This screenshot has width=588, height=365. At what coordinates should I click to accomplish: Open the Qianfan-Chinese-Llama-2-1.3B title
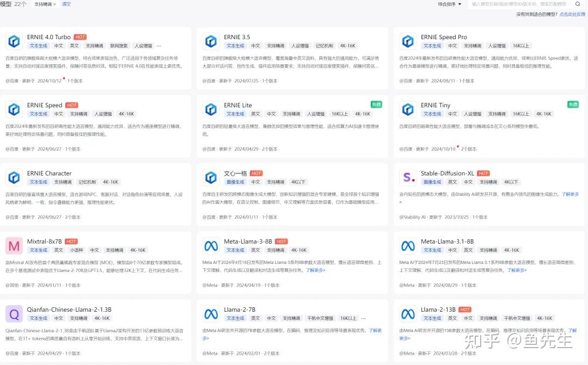[x=69, y=310]
